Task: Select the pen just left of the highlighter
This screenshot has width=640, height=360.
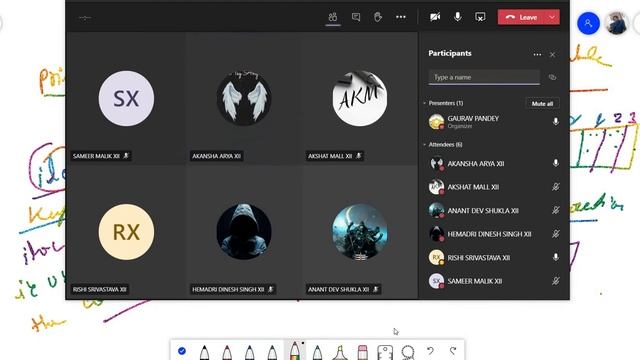Action: coord(317,352)
